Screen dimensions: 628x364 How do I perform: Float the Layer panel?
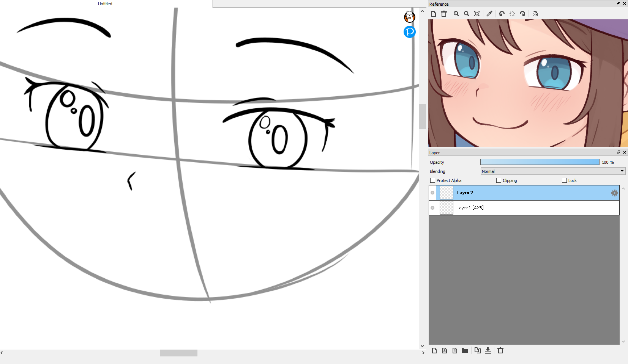click(x=619, y=152)
